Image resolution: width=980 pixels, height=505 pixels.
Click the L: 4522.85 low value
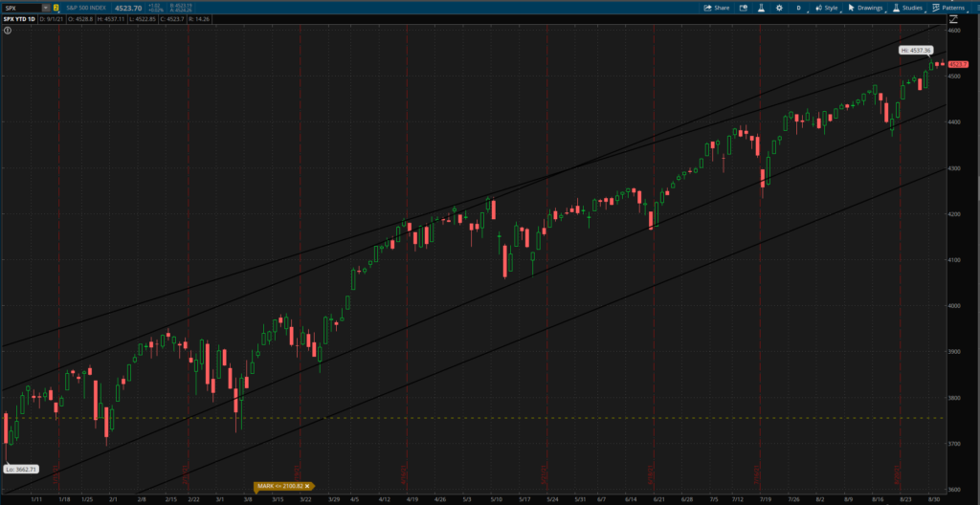[142, 19]
